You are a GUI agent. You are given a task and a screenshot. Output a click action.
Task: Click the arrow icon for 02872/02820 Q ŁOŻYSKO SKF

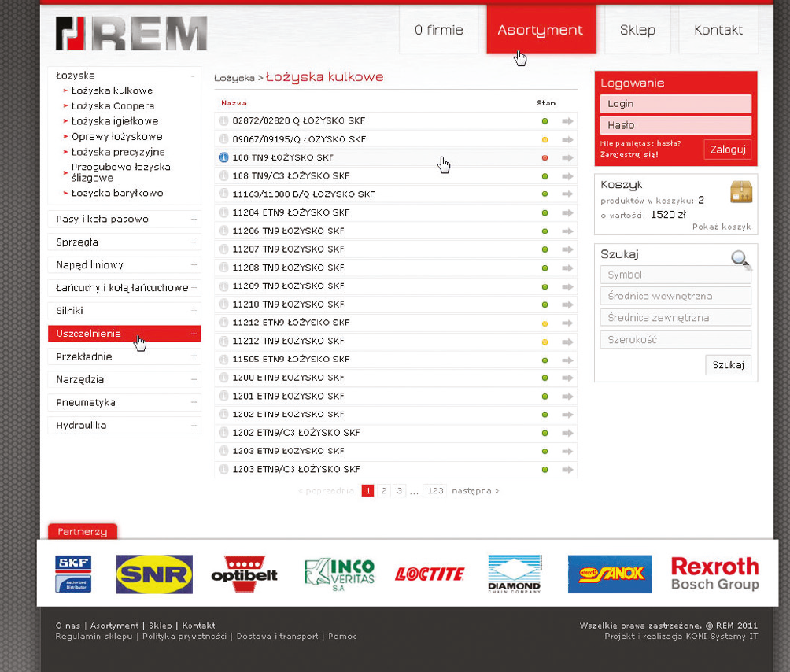coord(567,121)
